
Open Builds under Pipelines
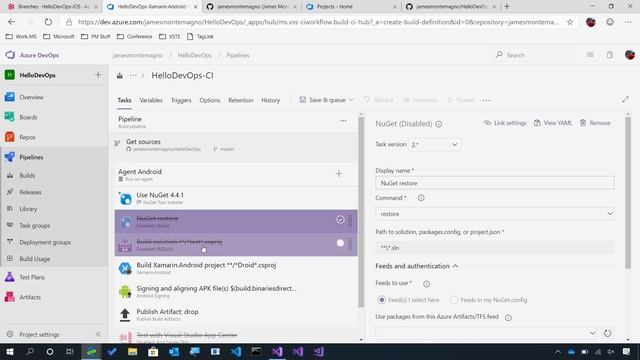point(27,176)
